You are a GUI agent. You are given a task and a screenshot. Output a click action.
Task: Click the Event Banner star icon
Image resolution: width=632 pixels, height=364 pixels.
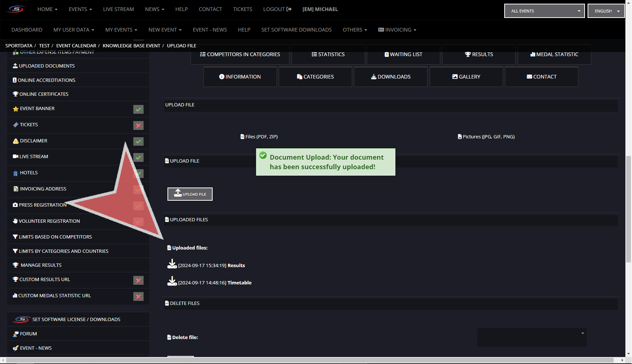(16, 109)
